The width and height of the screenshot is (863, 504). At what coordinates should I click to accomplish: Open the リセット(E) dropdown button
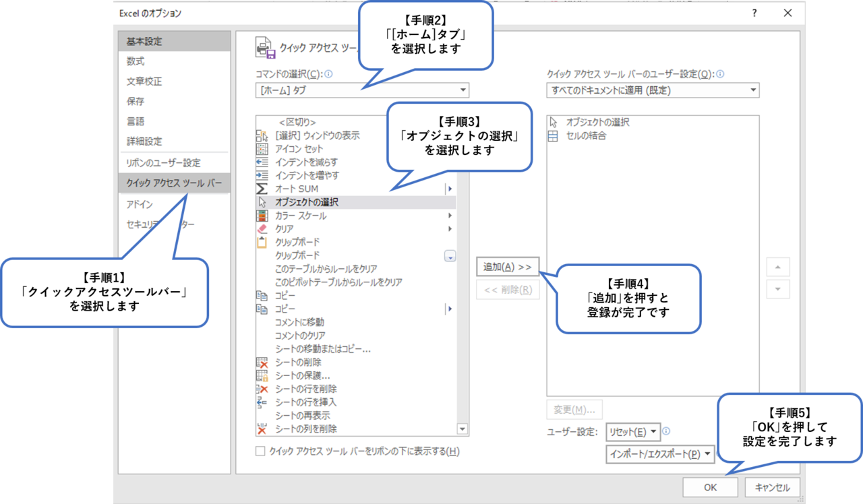[x=633, y=432]
